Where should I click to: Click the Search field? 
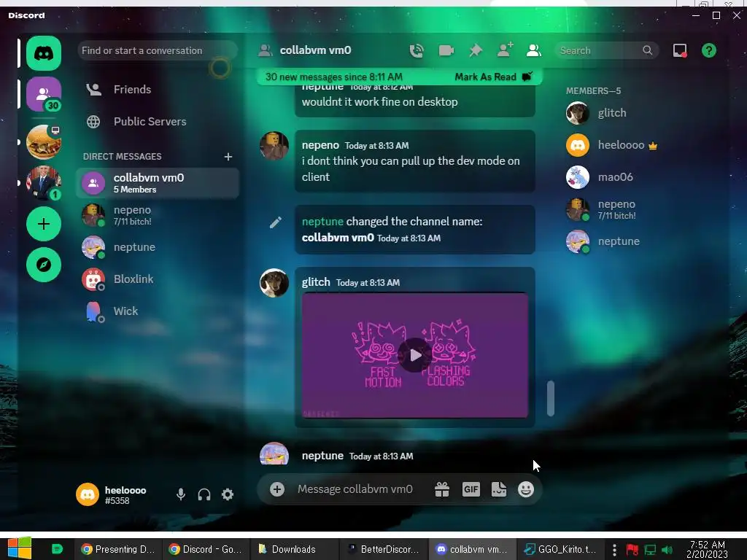(606, 50)
